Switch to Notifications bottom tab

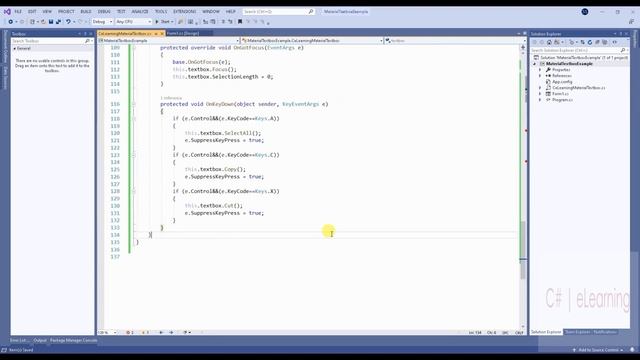(x=604, y=332)
